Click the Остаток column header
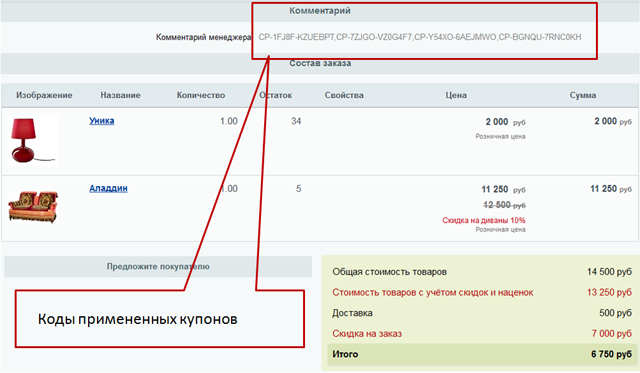 tap(276, 95)
